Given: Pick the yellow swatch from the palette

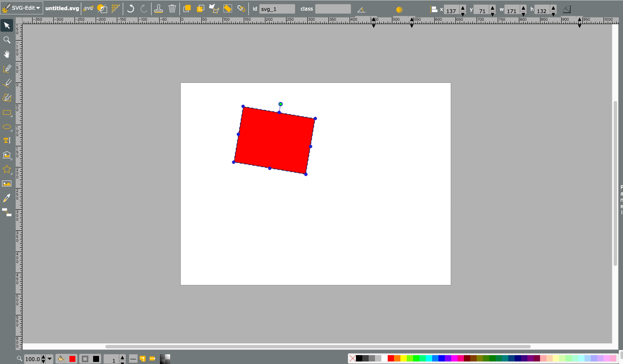Looking at the screenshot, I should point(403,359).
